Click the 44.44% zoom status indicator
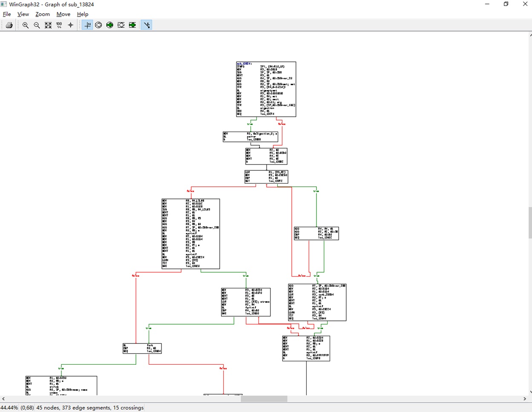This screenshot has height=412, width=532. tap(9, 408)
